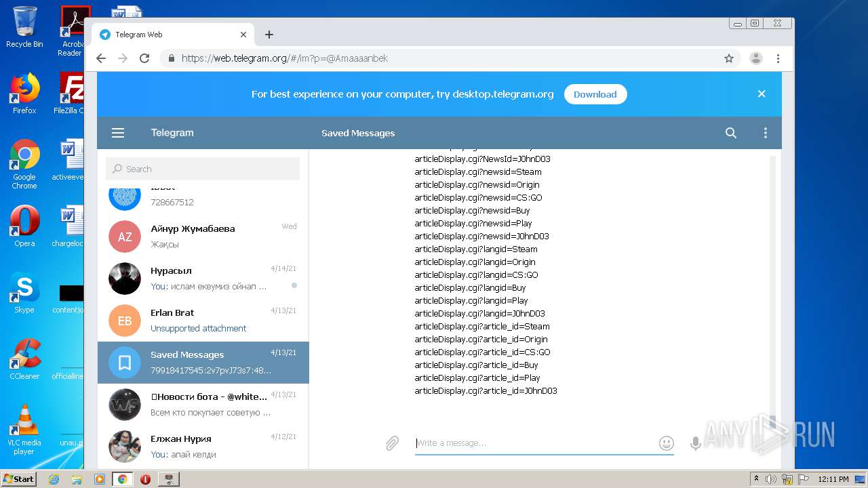Viewport: 868px width, 488px height.
Task: Go forward in Chrome
Action: point(123,58)
